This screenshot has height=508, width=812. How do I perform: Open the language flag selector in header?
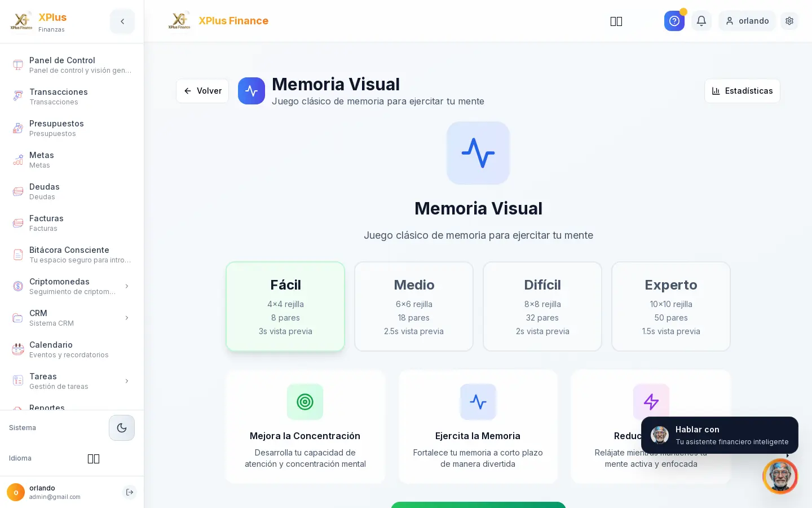[x=616, y=21]
